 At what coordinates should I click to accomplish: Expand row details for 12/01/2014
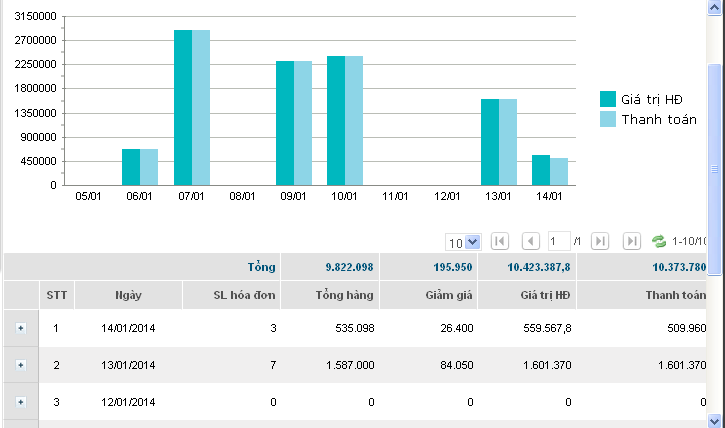tap(21, 402)
